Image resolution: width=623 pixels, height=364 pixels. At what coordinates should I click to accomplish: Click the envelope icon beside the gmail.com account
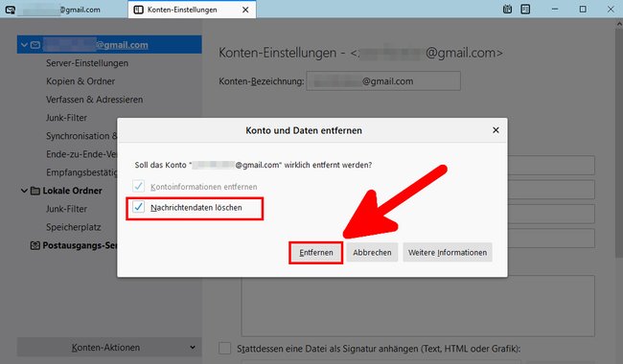point(35,44)
